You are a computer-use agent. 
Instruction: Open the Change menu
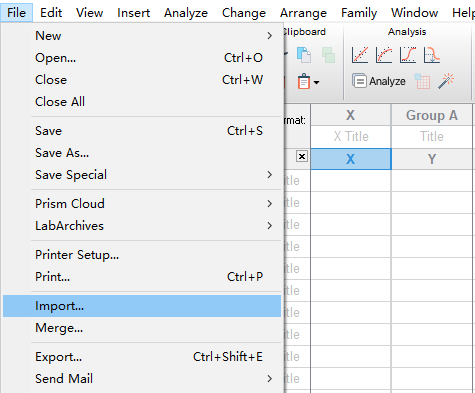[x=244, y=13]
